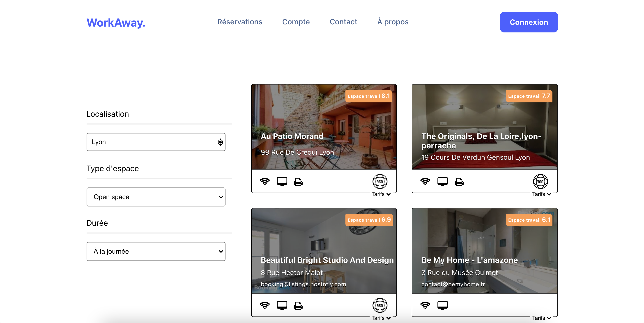644x323 pixels.
Task: Expand Tarifs for Au Patio Morand
Action: point(381,194)
